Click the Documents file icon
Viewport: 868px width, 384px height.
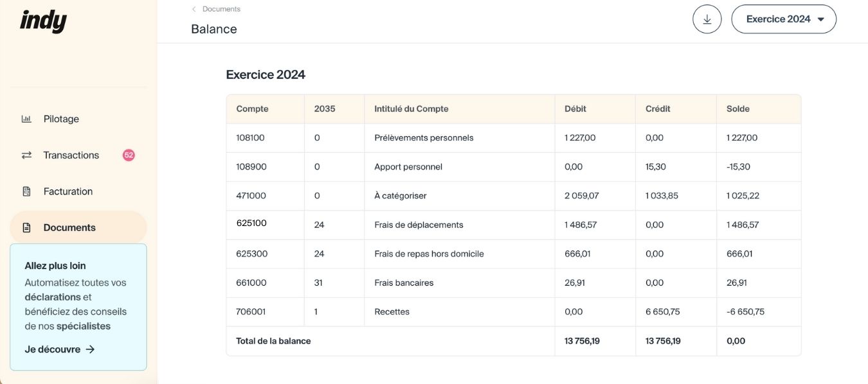click(26, 228)
